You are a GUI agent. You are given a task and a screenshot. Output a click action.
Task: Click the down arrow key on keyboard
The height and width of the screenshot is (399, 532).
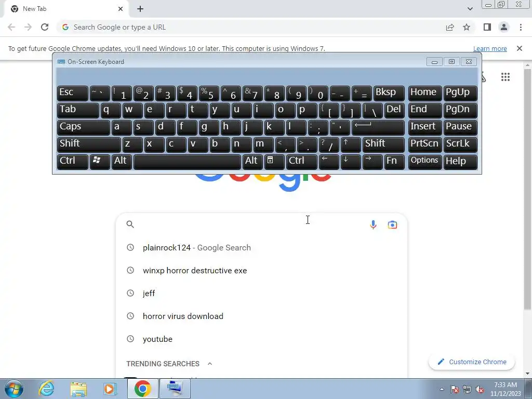351,162
